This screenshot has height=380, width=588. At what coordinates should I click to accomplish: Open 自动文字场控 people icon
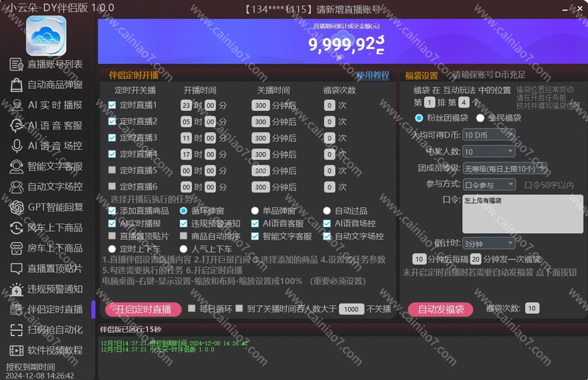16,187
